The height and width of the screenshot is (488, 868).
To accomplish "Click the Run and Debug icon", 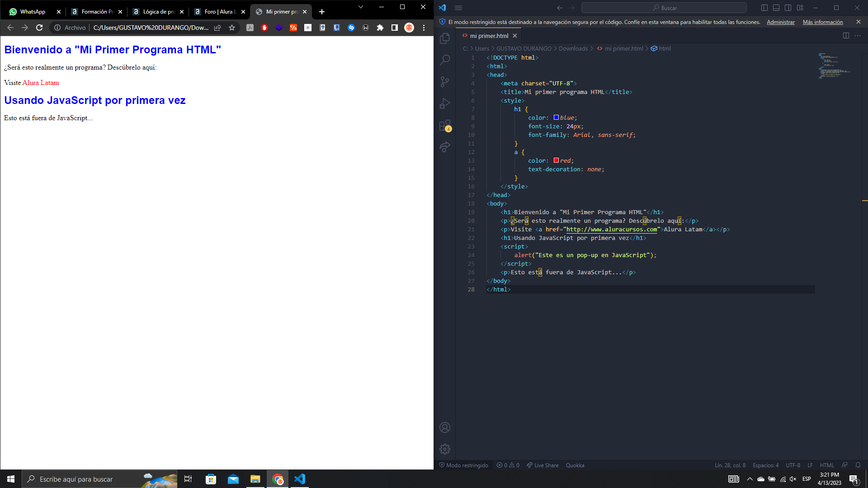I will [x=446, y=104].
